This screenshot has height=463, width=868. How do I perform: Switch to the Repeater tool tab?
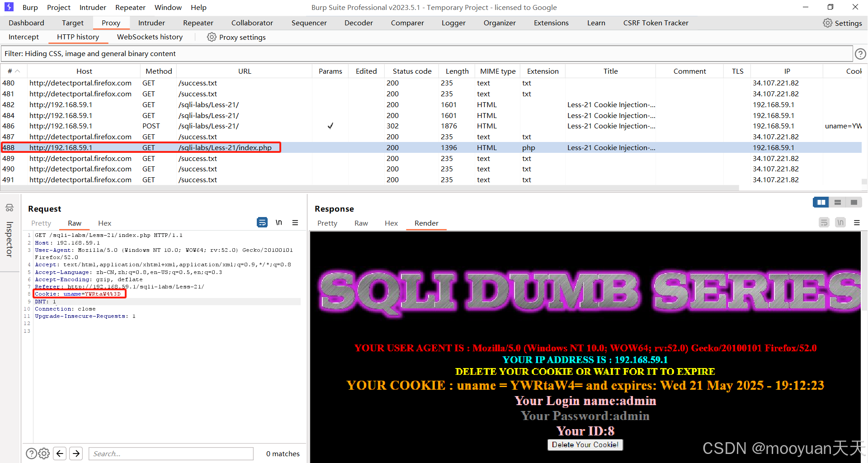coord(198,23)
